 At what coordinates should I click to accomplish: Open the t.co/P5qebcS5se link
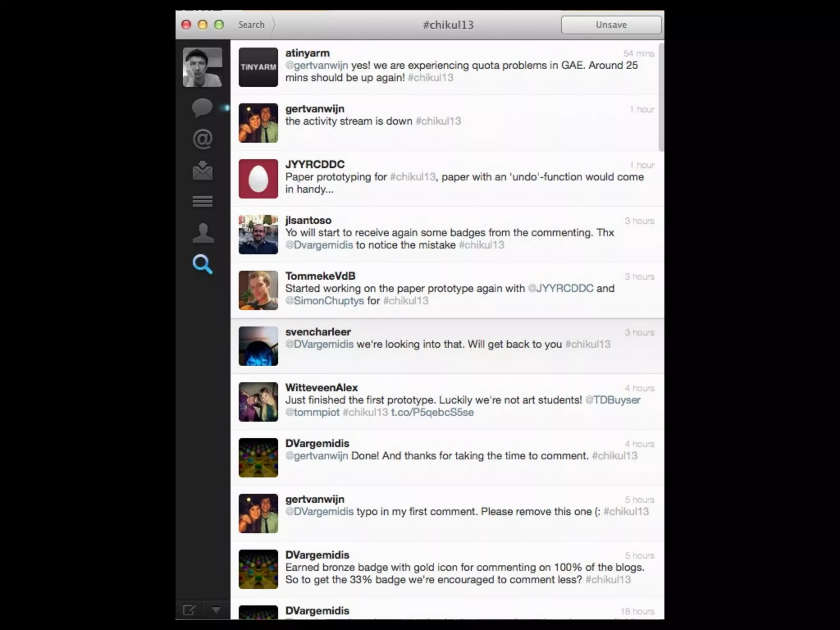432,412
